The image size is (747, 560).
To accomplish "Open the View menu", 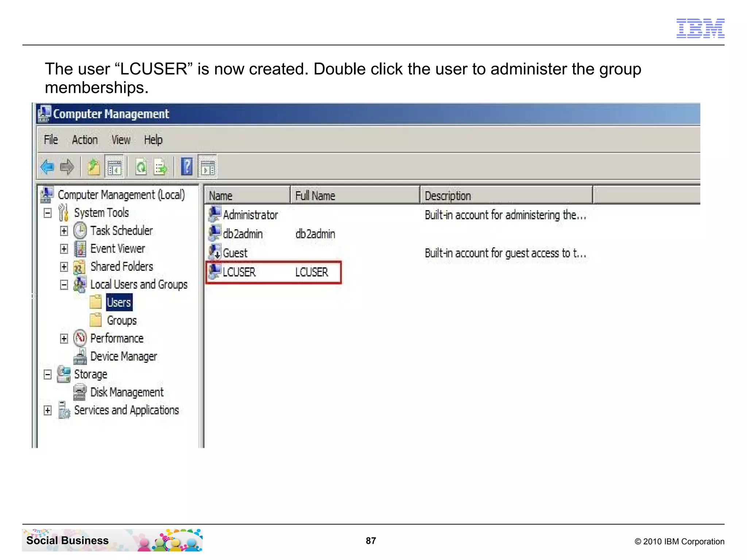I will (121, 140).
